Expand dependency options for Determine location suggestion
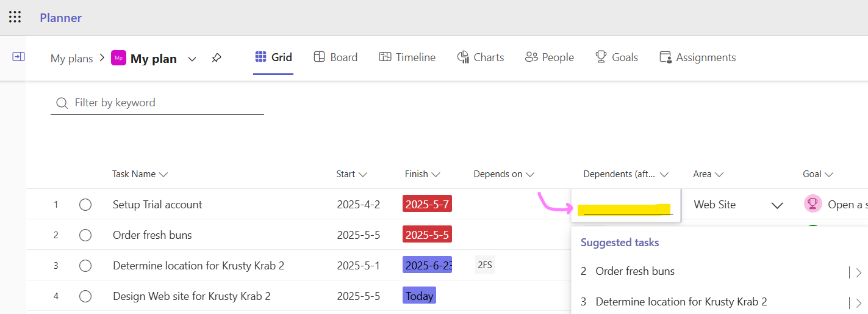The width and height of the screenshot is (868, 314). pyautogui.click(x=858, y=303)
